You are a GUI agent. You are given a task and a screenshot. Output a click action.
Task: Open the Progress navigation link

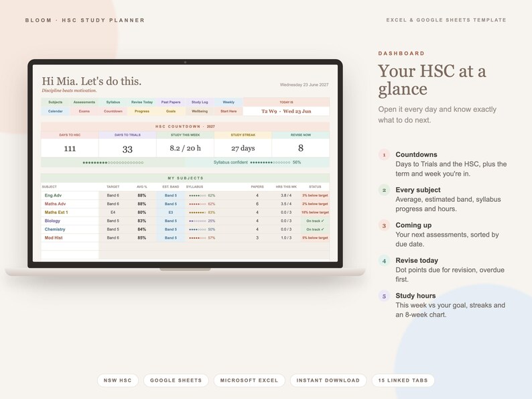coord(142,111)
